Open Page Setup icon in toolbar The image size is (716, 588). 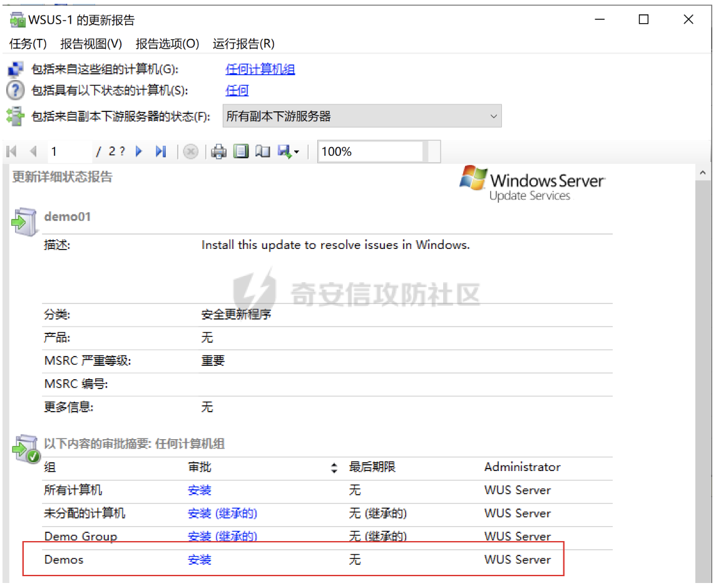click(x=263, y=151)
